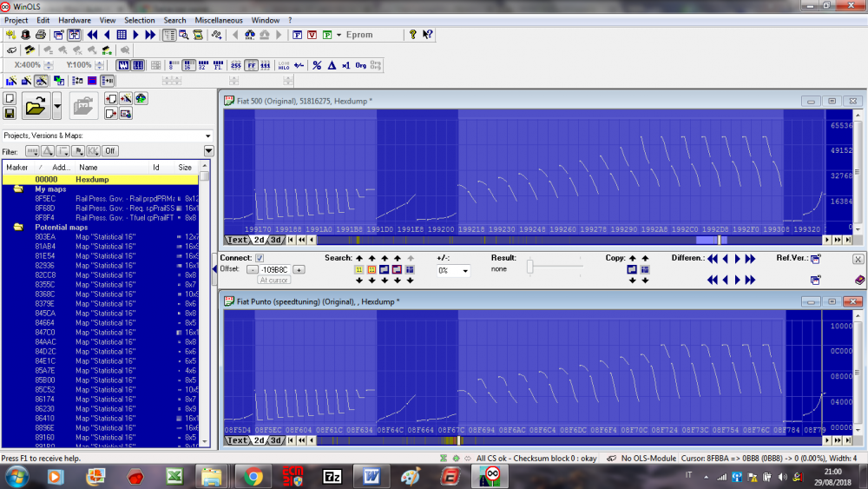Move the Result slider handle
This screenshot has height=489, width=868.
click(529, 267)
